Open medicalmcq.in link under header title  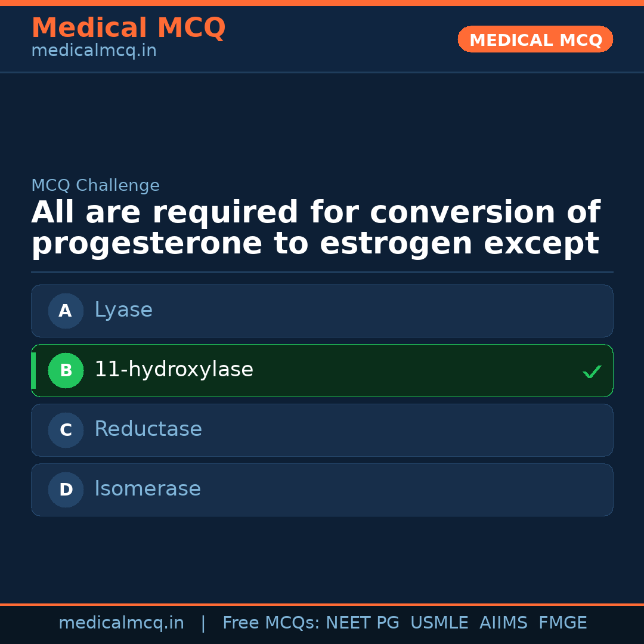pyautogui.click(x=94, y=51)
